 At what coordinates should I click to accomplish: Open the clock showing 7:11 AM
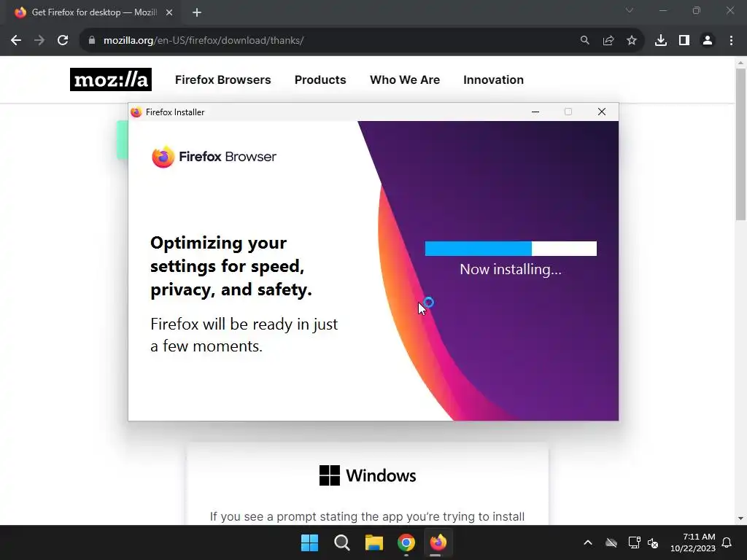click(693, 542)
